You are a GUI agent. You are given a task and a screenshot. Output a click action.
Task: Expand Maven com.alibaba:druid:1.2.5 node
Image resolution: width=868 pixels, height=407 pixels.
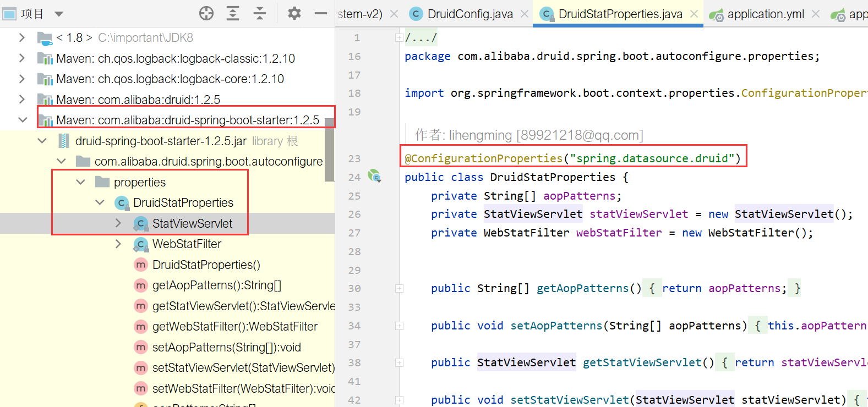(22, 100)
